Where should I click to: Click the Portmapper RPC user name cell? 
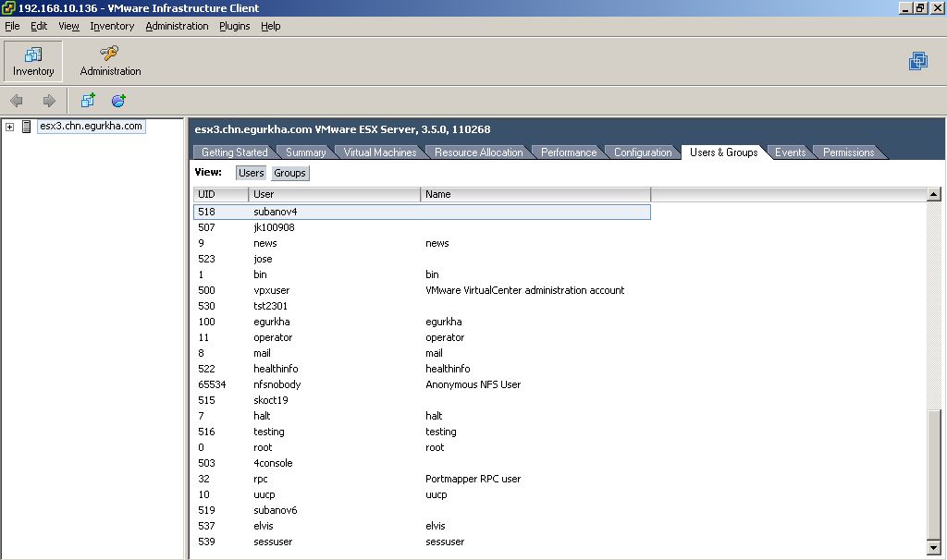click(x=473, y=479)
